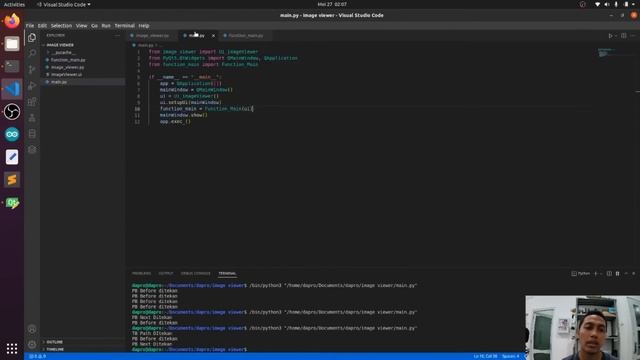This screenshot has height=360, width=640.
Task: Maximize the terminal panel with the chevron
Action: pyautogui.click(x=626, y=273)
